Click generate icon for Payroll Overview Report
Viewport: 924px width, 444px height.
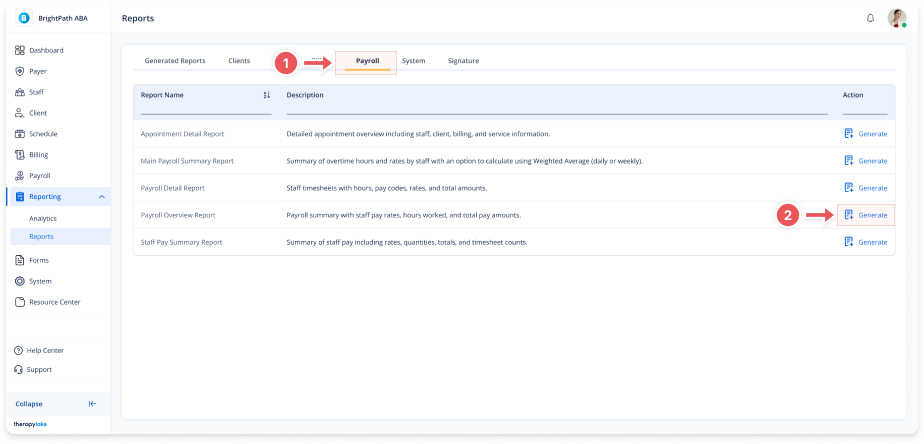849,215
